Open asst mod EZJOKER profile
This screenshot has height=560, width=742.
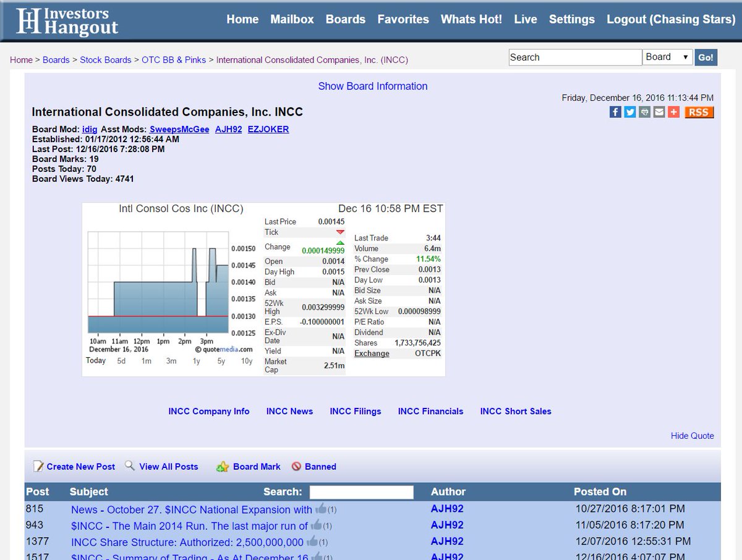268,129
